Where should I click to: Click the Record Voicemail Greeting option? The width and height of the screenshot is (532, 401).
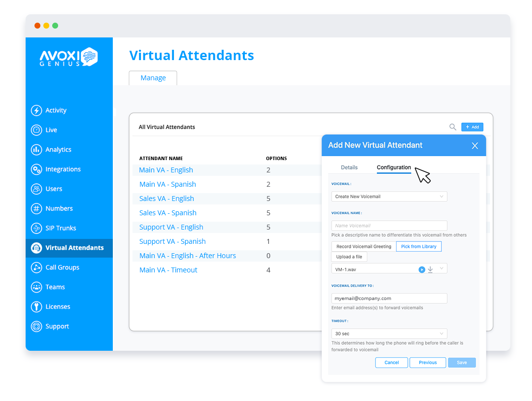click(363, 246)
